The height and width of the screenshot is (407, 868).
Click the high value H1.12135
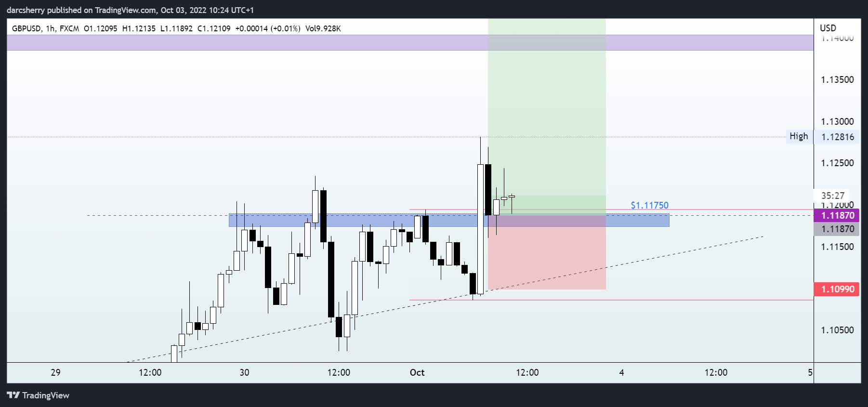[139, 28]
